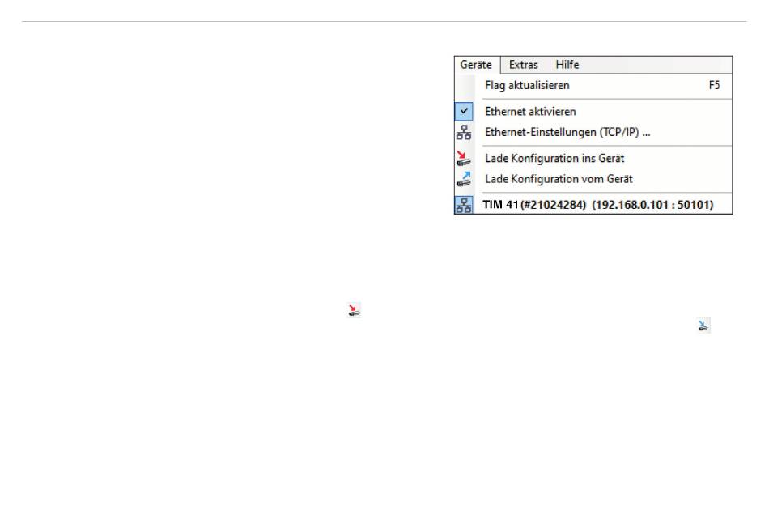The width and height of the screenshot is (769, 532).
Task: Click red arrow upload icon in menu
Action: click(x=464, y=158)
